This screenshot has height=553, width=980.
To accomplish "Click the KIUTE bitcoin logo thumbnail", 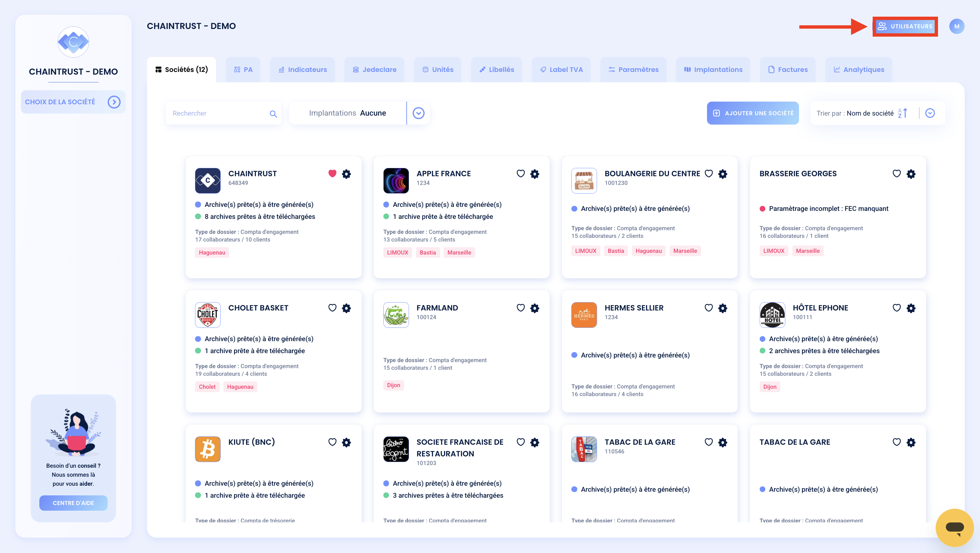I will 208,449.
